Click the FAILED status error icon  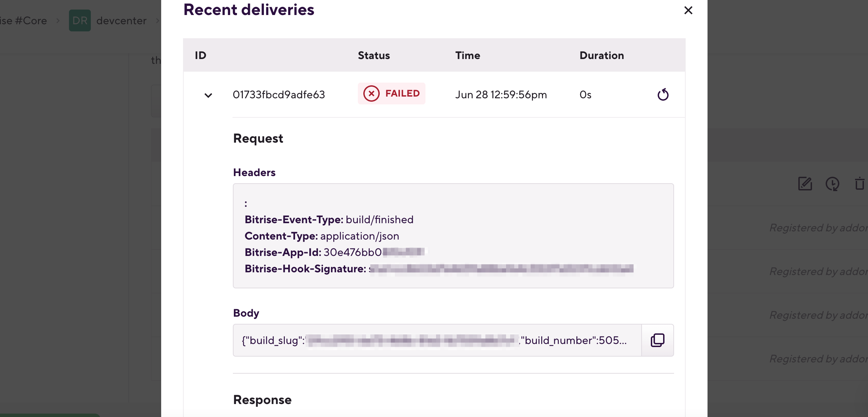click(372, 94)
